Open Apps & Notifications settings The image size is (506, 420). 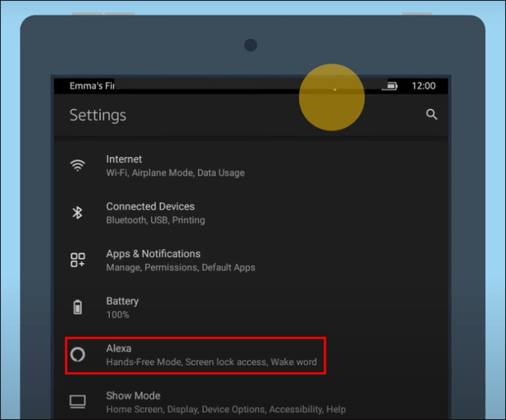(x=251, y=260)
